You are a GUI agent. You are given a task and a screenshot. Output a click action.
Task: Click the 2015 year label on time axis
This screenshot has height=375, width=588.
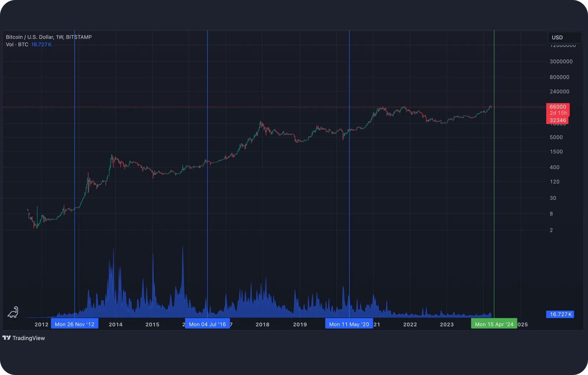[153, 324]
